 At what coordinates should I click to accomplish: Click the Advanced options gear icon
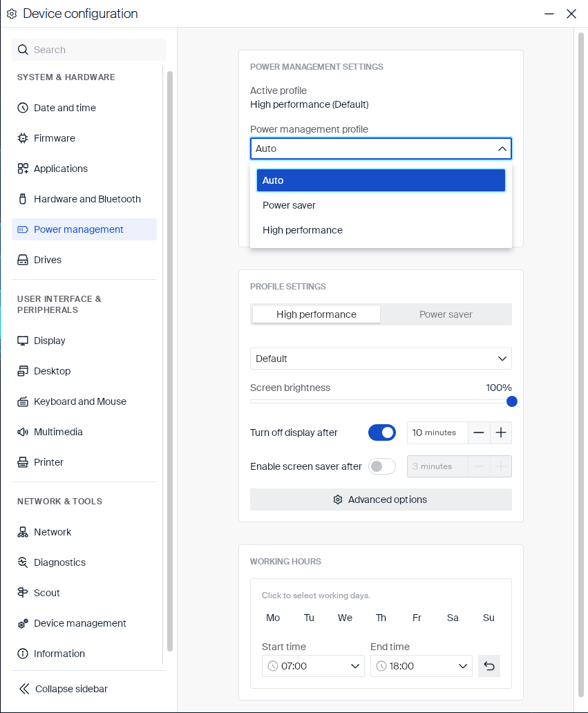(338, 500)
